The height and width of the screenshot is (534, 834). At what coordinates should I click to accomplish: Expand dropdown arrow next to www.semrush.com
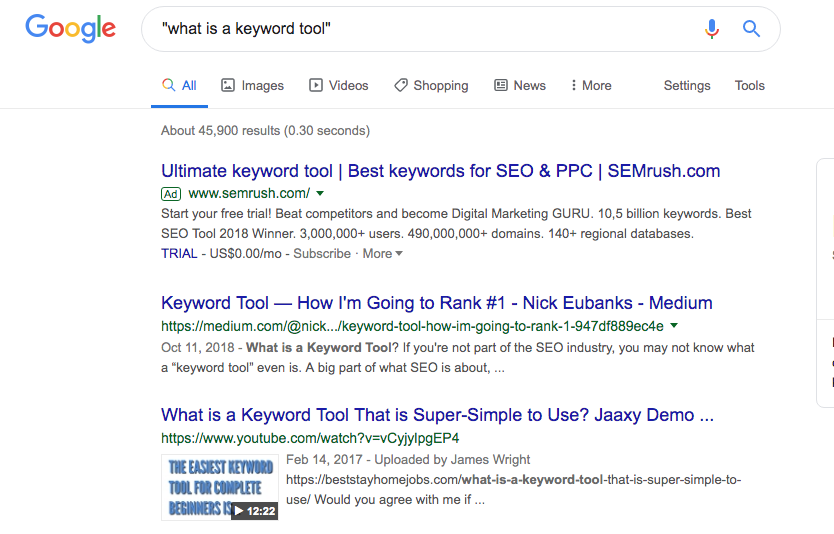click(320, 194)
